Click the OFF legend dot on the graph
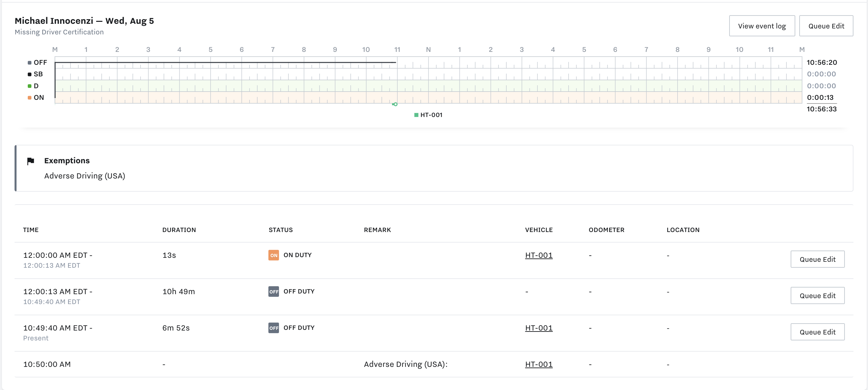This screenshot has height=390, width=868. (30, 63)
